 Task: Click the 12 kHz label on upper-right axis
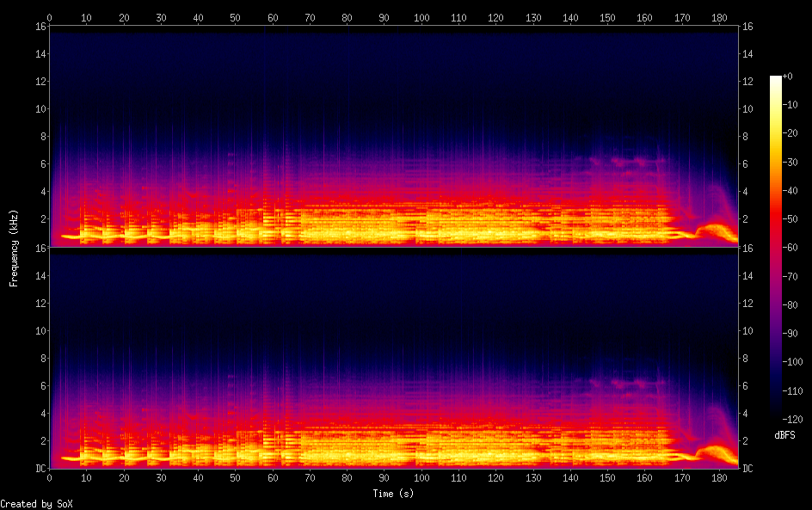748,82
